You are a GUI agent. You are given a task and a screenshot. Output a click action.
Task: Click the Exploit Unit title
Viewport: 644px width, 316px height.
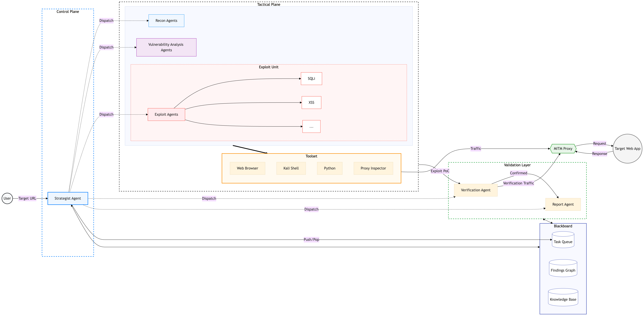(x=269, y=67)
